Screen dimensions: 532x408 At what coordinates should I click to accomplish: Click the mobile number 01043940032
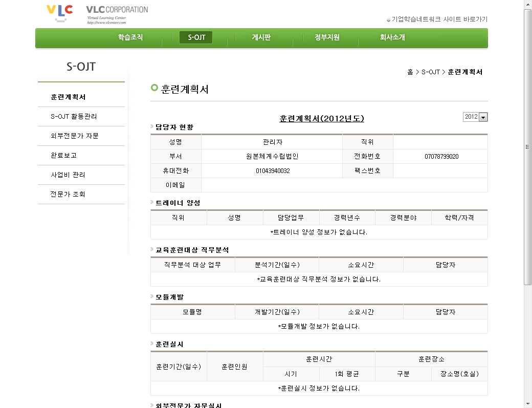273,171
